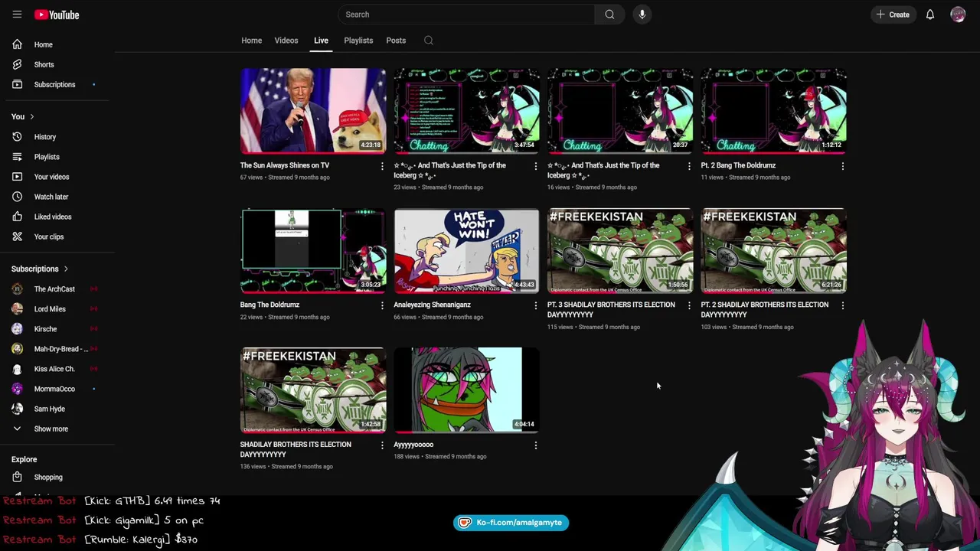Select the Live tab
980x551 pixels.
[321, 41]
